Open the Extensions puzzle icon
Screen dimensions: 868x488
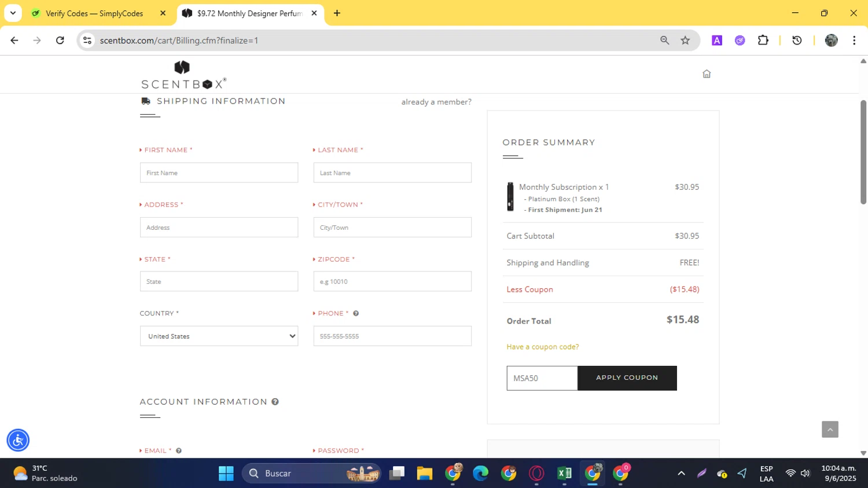[763, 41]
